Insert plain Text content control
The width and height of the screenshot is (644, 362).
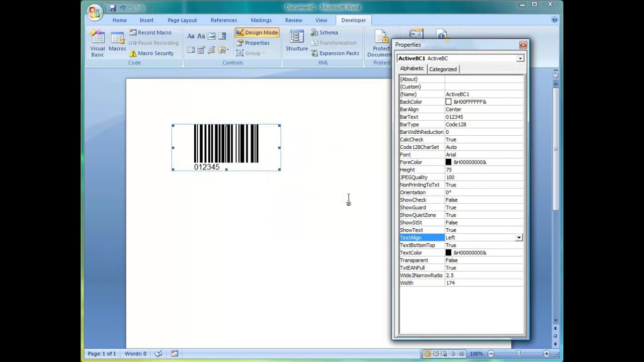tap(201, 36)
